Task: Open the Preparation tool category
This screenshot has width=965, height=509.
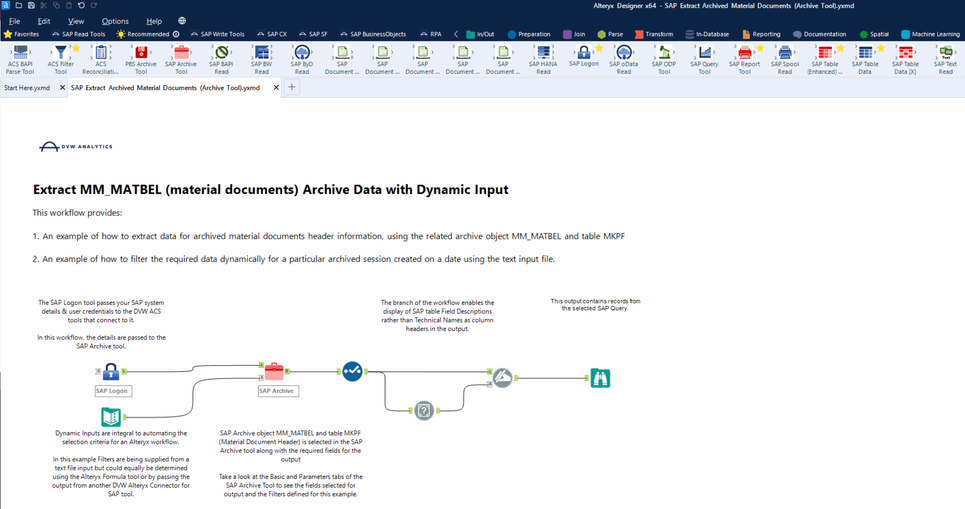Action: 529,34
